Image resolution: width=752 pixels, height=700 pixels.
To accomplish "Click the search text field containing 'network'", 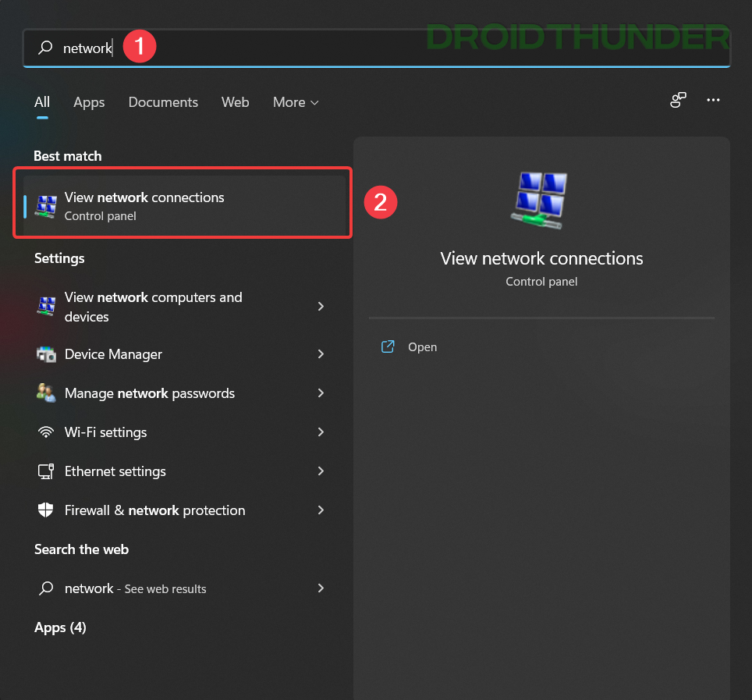I will coord(377,48).
